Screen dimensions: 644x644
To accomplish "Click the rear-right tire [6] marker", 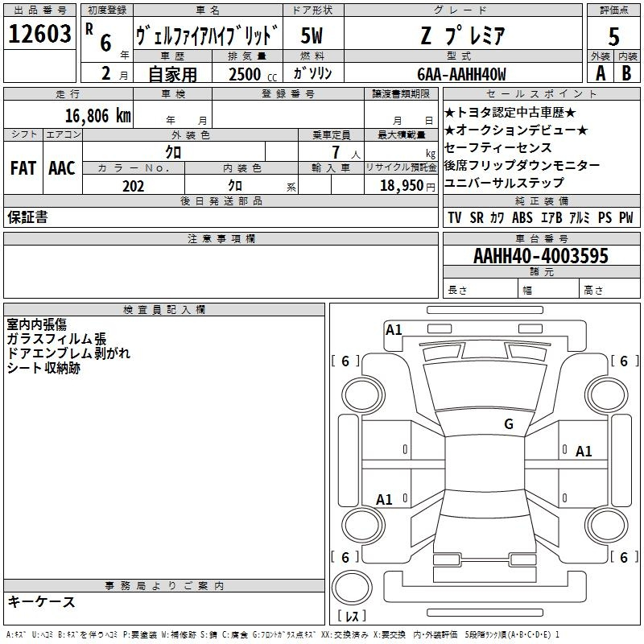I will tap(624, 557).
